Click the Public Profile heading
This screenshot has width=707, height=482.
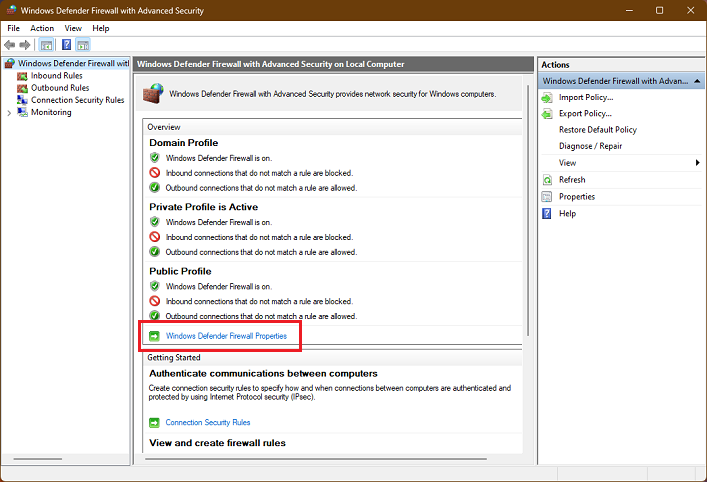(x=180, y=271)
